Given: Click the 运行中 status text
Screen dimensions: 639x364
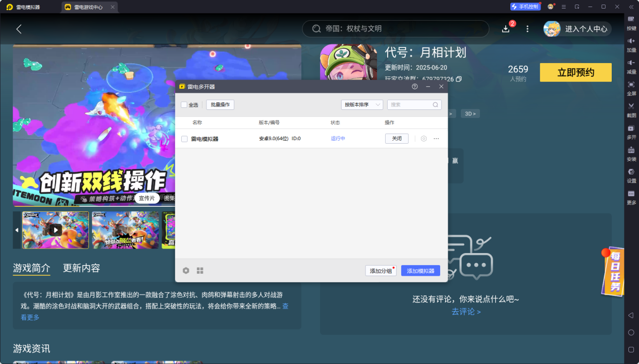Looking at the screenshot, I should (x=338, y=139).
